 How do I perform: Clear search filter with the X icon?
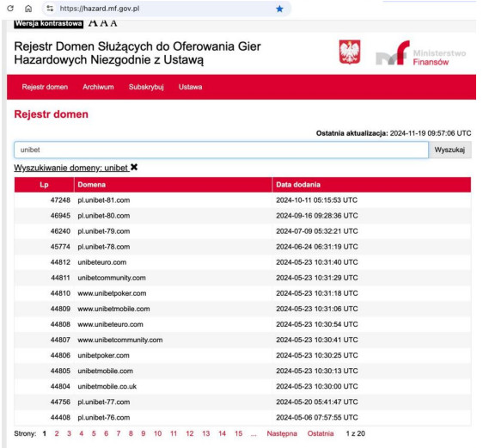coord(134,168)
